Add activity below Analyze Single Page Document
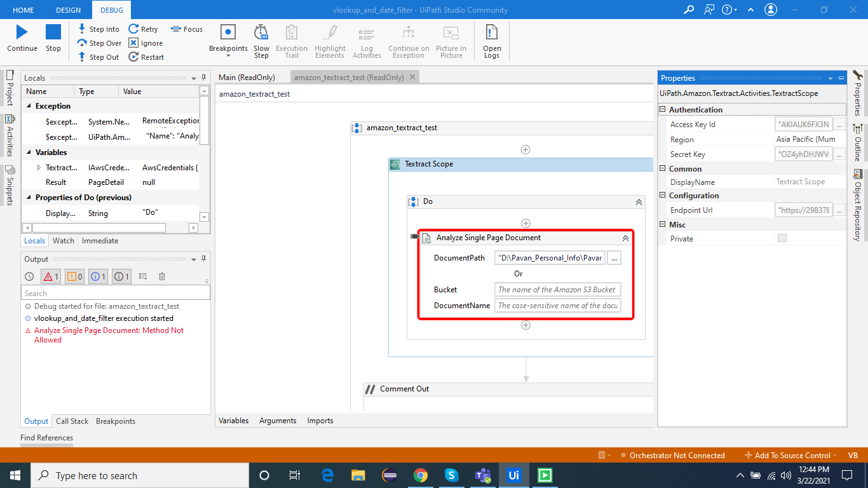868x488 pixels. [x=526, y=325]
